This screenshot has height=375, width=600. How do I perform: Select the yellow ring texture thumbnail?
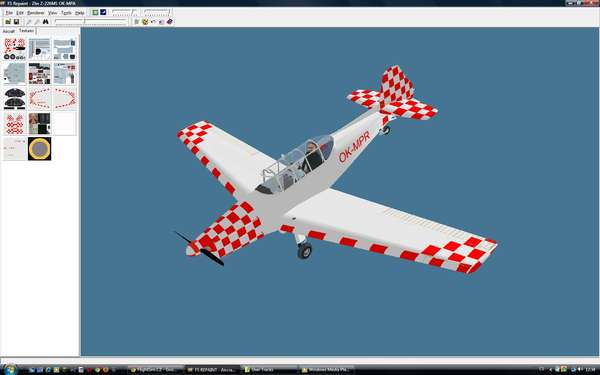tap(39, 149)
